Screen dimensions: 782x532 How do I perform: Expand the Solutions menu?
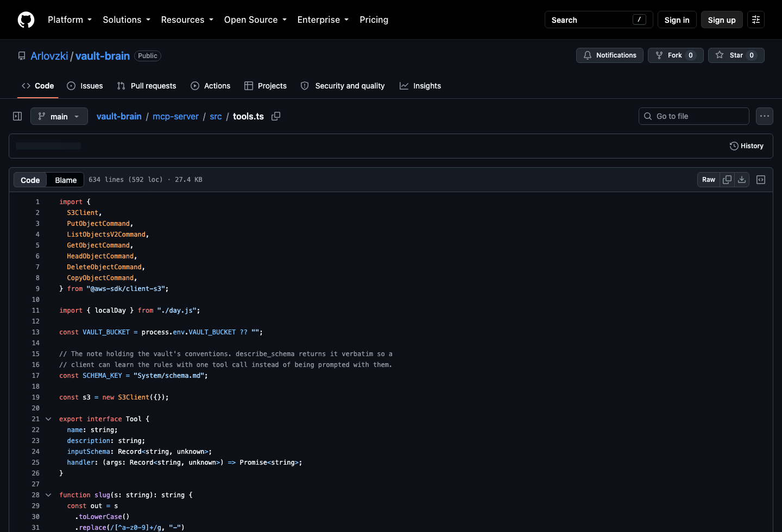127,20
